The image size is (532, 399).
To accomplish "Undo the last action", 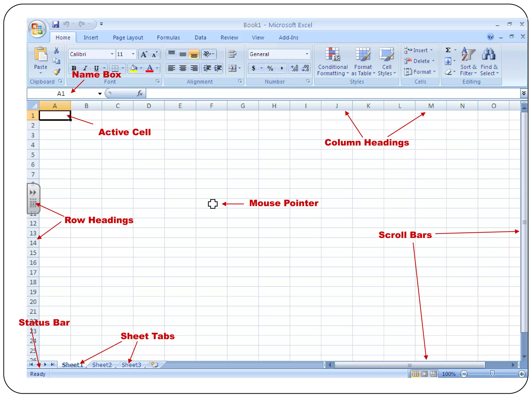I will click(x=66, y=24).
